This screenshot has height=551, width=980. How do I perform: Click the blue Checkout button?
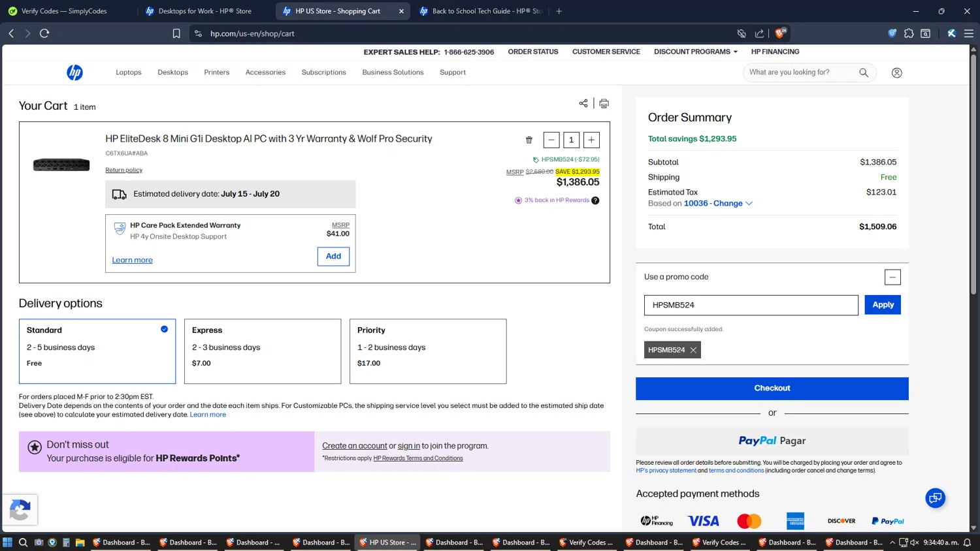coord(772,388)
